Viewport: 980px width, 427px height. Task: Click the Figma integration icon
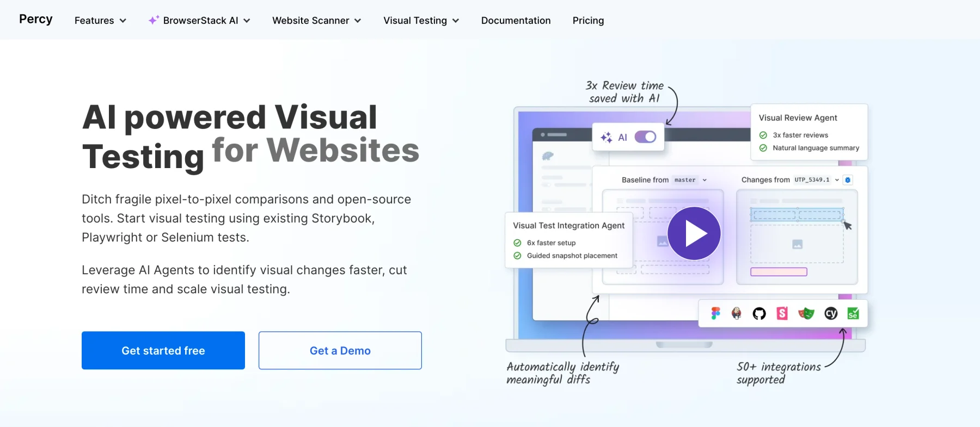(715, 313)
